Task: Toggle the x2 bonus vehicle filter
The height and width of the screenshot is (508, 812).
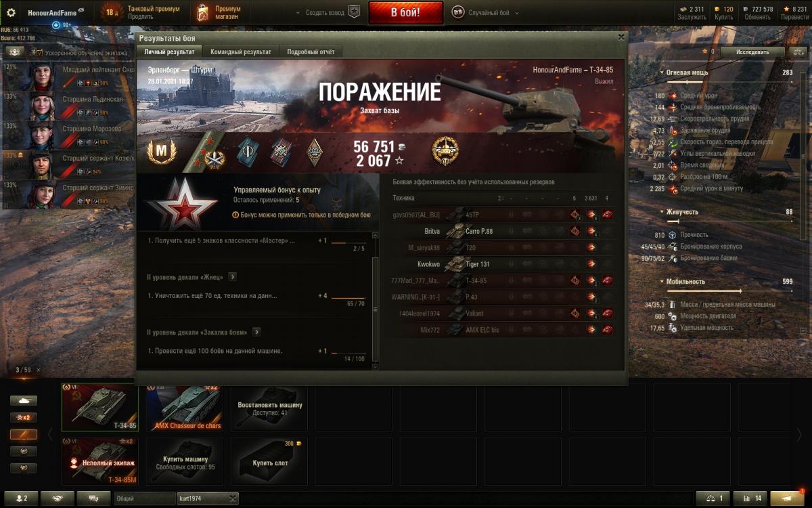Action: 23,417
